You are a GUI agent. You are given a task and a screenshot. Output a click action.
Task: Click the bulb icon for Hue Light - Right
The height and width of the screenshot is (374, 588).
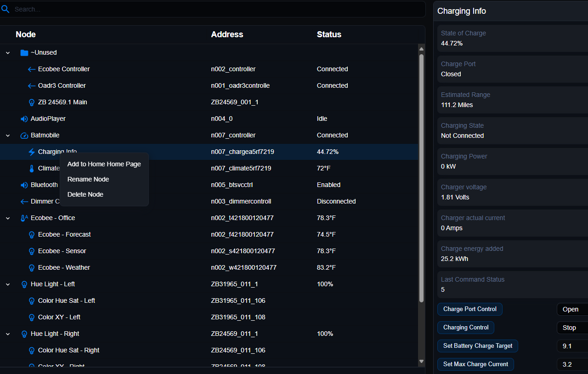click(x=24, y=334)
